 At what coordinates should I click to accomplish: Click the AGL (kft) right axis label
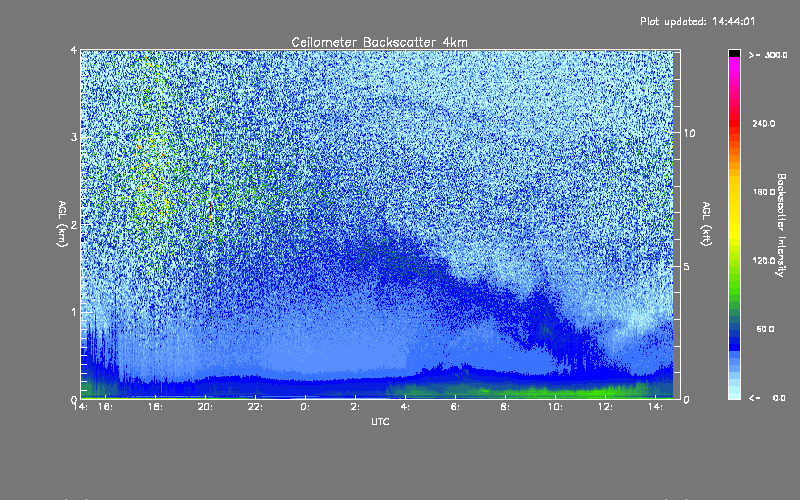pos(706,224)
